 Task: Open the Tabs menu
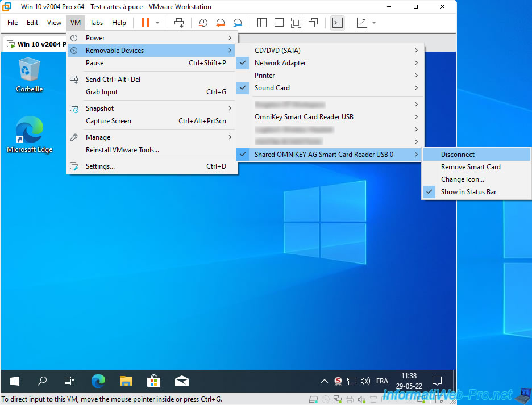click(x=96, y=23)
